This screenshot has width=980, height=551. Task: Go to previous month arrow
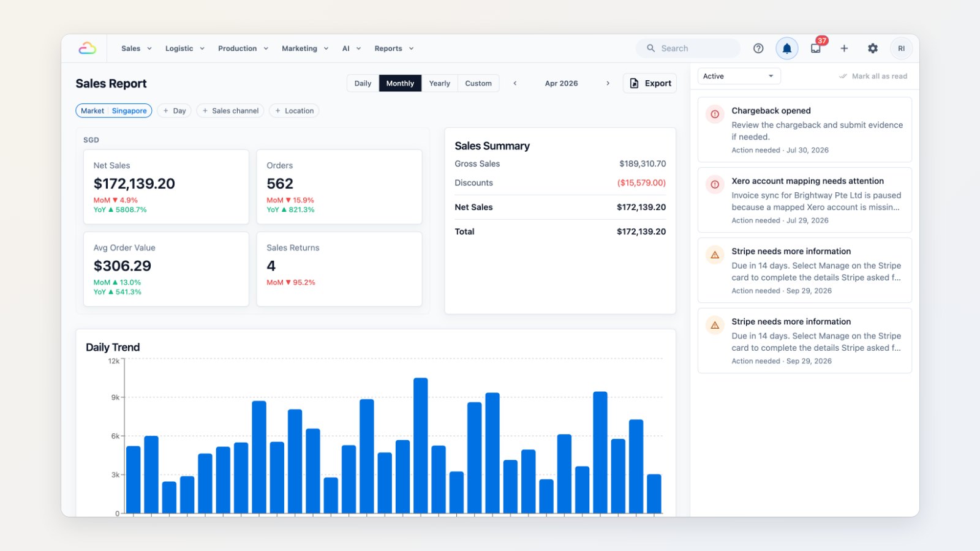(515, 83)
